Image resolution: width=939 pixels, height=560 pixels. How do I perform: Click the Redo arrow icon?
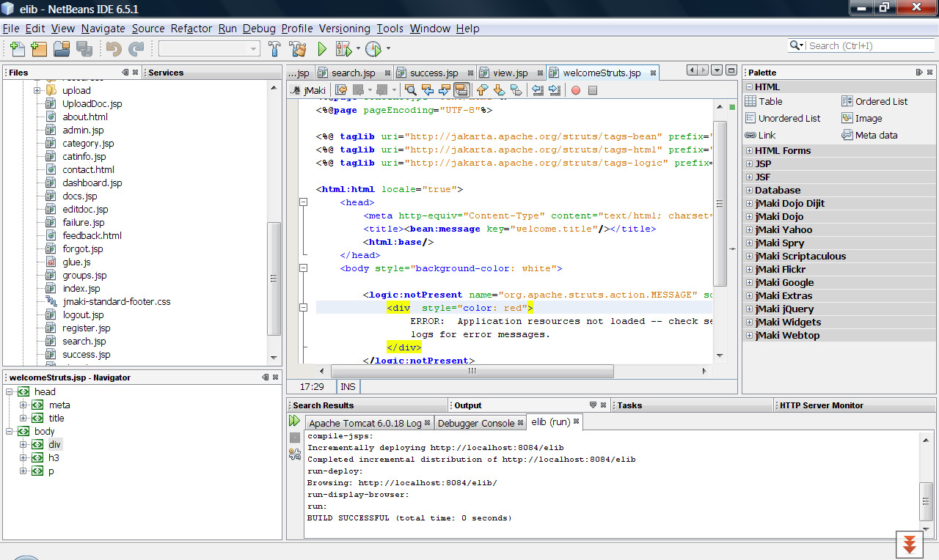coord(136,49)
